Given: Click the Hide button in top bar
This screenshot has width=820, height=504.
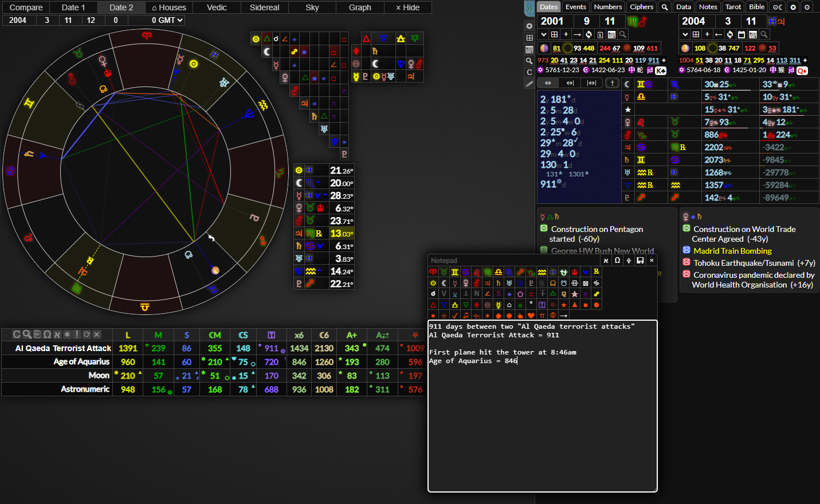Looking at the screenshot, I should tap(407, 7).
